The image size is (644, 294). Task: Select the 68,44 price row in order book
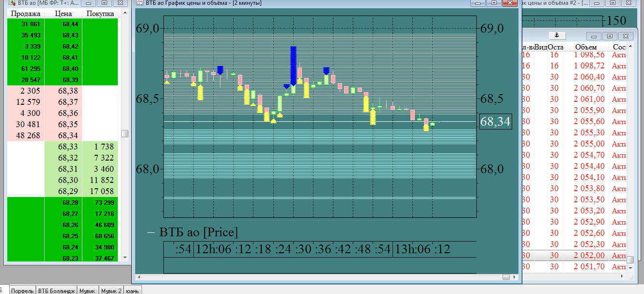[x=63, y=24]
